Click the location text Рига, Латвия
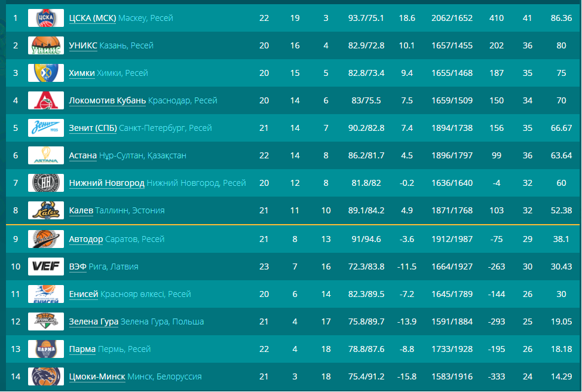Screen dimensions: 582x392 (x=114, y=267)
